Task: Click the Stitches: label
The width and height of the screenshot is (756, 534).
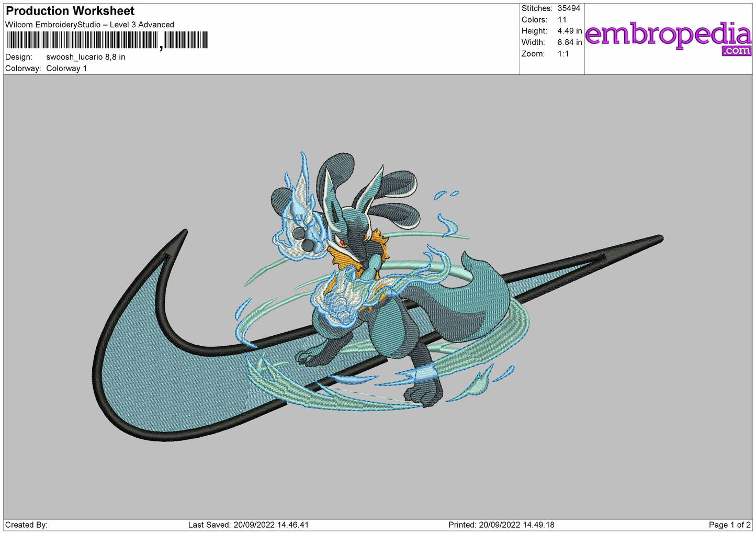Action: click(537, 8)
